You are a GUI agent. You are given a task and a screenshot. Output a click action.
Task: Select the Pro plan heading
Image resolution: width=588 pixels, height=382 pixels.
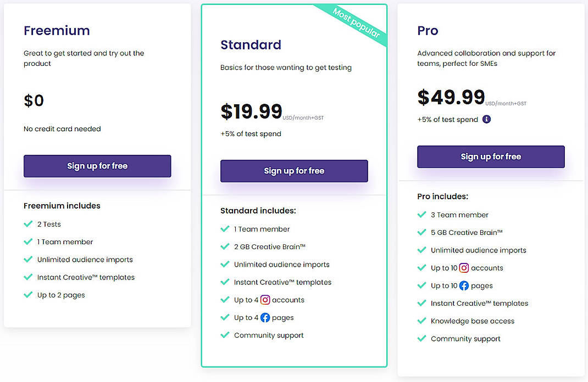[428, 31]
